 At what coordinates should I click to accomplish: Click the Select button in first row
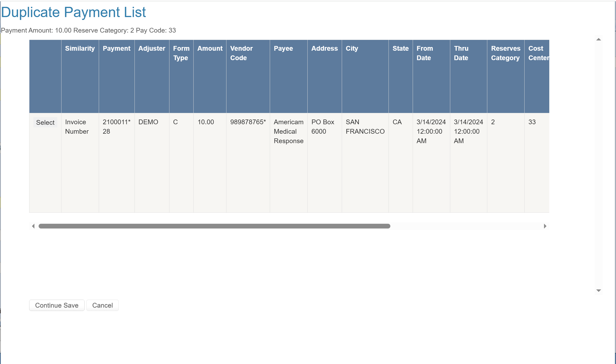[x=45, y=122]
